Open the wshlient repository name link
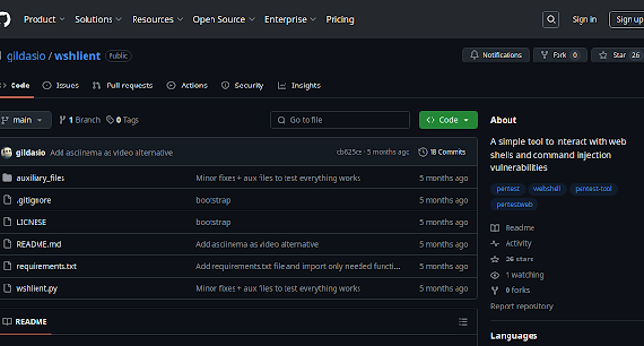 point(77,56)
